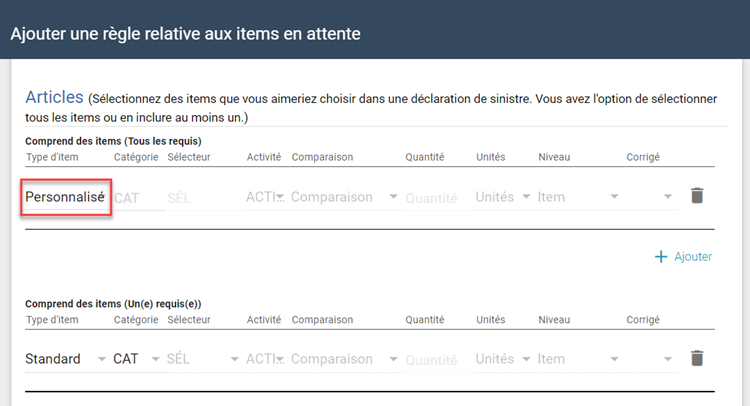The height and width of the screenshot is (406, 750).
Task: Delete the first item rule row
Action: click(x=697, y=196)
